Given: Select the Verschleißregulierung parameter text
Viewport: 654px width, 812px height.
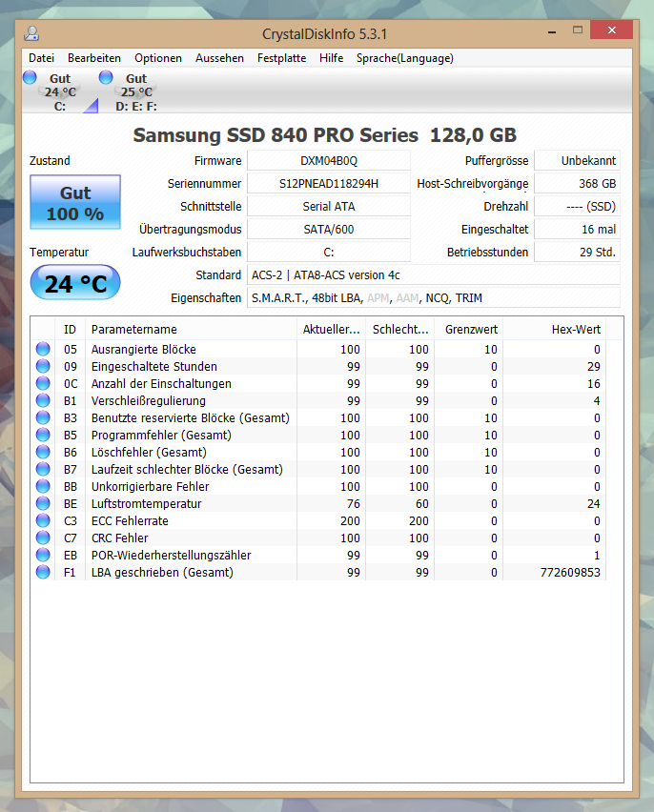Looking at the screenshot, I should click(x=148, y=401).
